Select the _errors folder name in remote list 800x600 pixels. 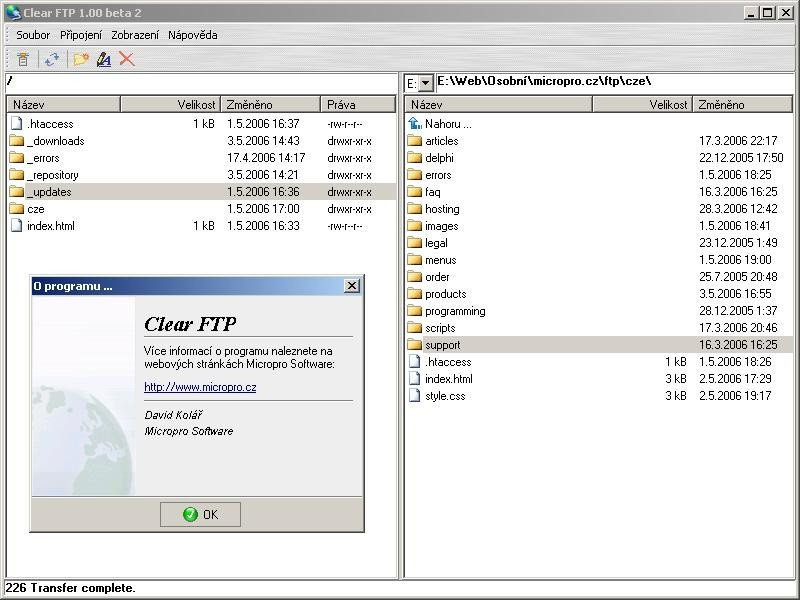[x=43, y=158]
